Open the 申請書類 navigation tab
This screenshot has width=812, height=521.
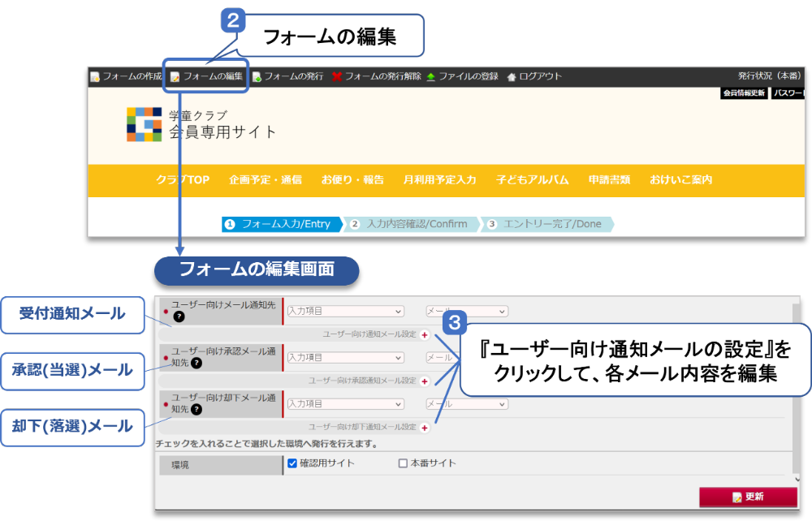(609, 180)
